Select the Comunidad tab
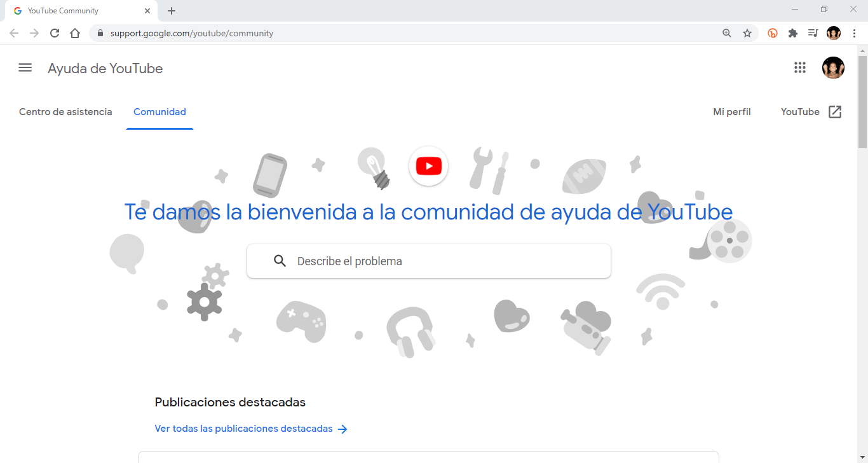Screen dimensions: 868x463 (159, 112)
